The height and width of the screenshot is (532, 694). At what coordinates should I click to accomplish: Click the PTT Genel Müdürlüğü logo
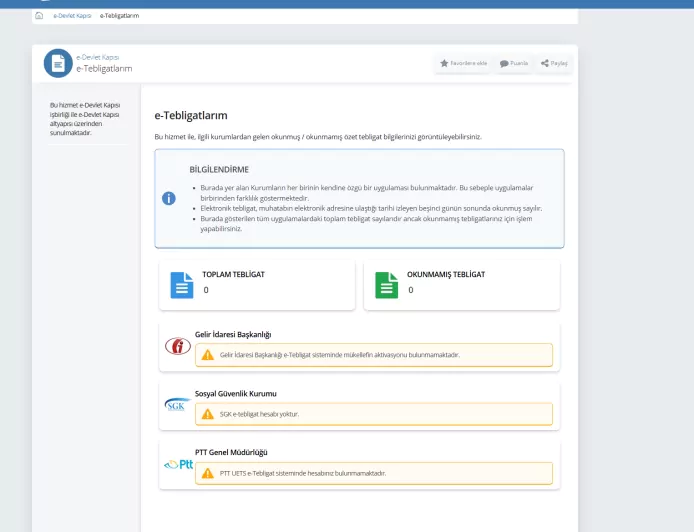177,464
